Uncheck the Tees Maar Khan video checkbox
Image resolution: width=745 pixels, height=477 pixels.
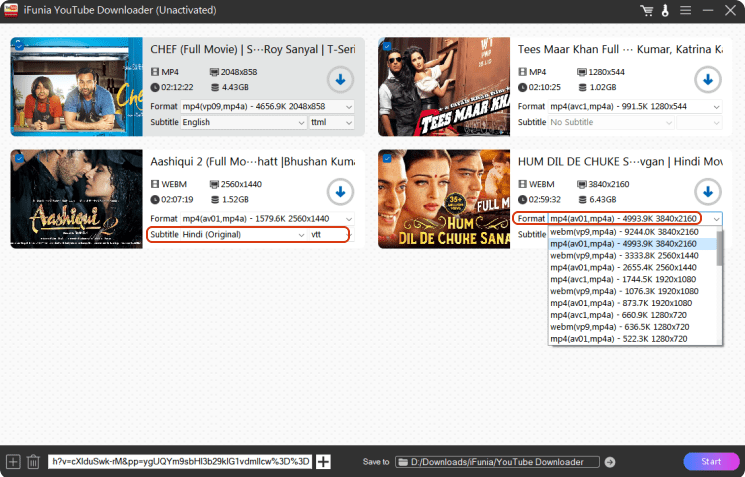coord(386,45)
